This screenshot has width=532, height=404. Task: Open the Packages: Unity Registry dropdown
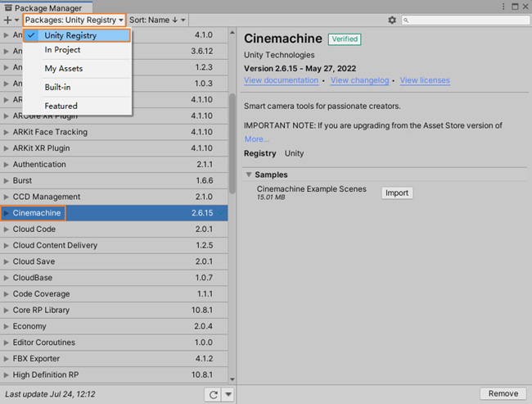74,20
